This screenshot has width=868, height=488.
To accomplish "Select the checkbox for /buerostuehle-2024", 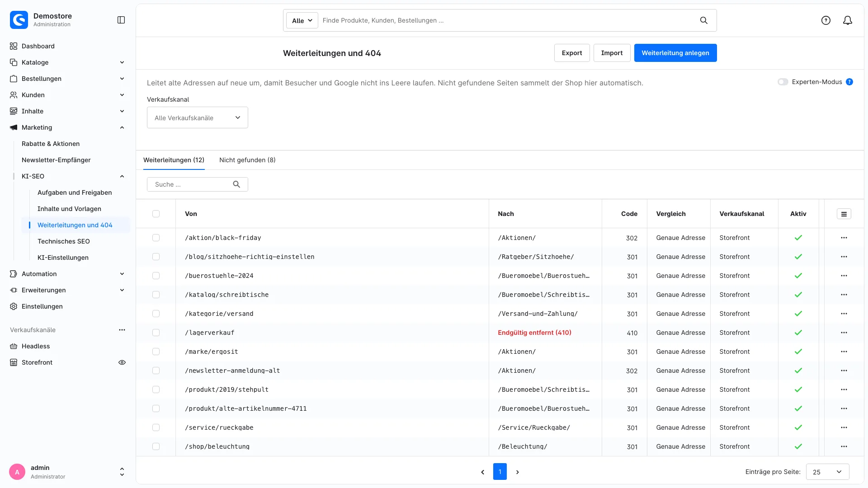I will [x=156, y=276].
